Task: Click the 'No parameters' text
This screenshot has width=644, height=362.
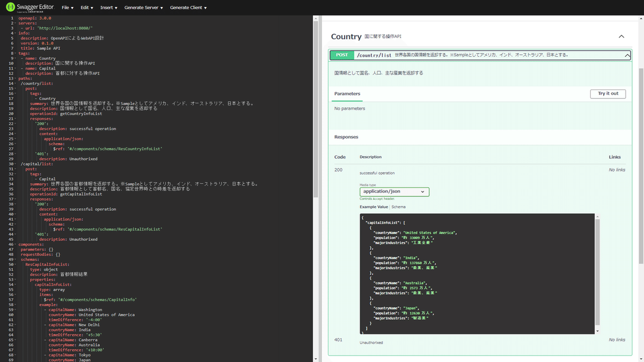Action: [x=349, y=108]
